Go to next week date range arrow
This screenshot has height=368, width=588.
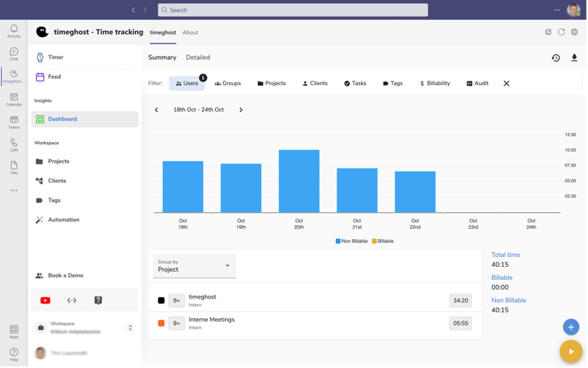(x=241, y=110)
